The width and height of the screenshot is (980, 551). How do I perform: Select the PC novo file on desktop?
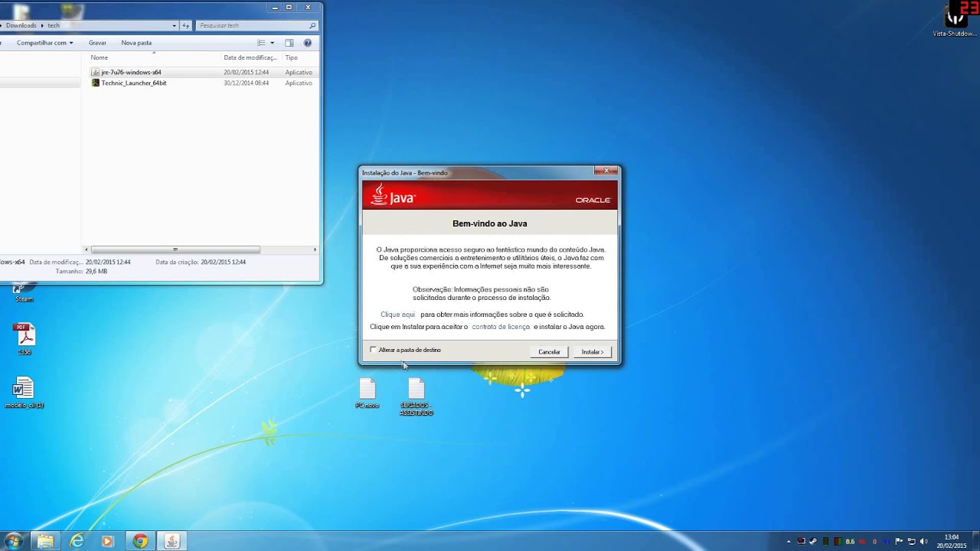367,393
